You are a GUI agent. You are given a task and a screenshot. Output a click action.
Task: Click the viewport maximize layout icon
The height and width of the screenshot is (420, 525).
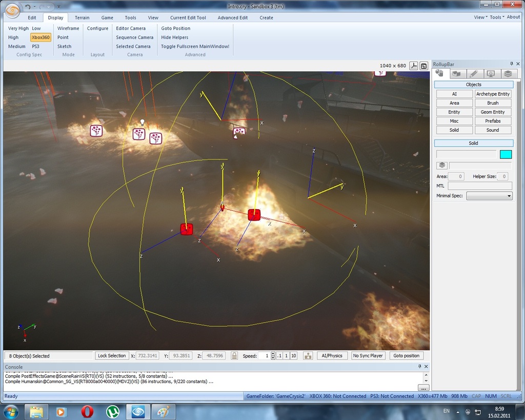(424, 66)
